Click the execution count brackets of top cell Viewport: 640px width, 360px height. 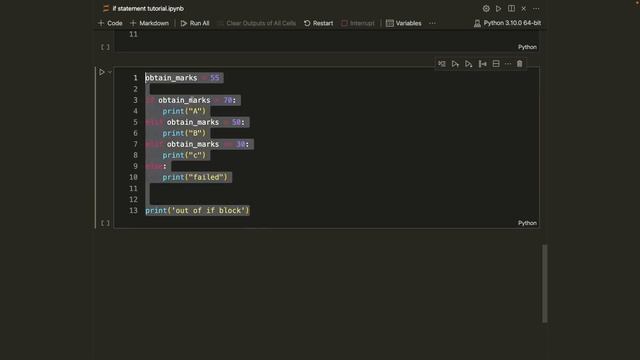[x=105, y=47]
